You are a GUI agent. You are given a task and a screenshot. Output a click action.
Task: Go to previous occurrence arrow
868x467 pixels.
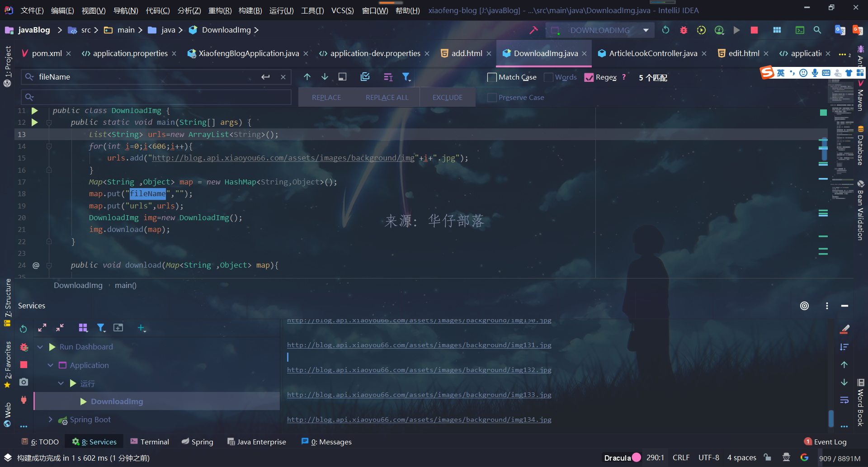tap(307, 77)
